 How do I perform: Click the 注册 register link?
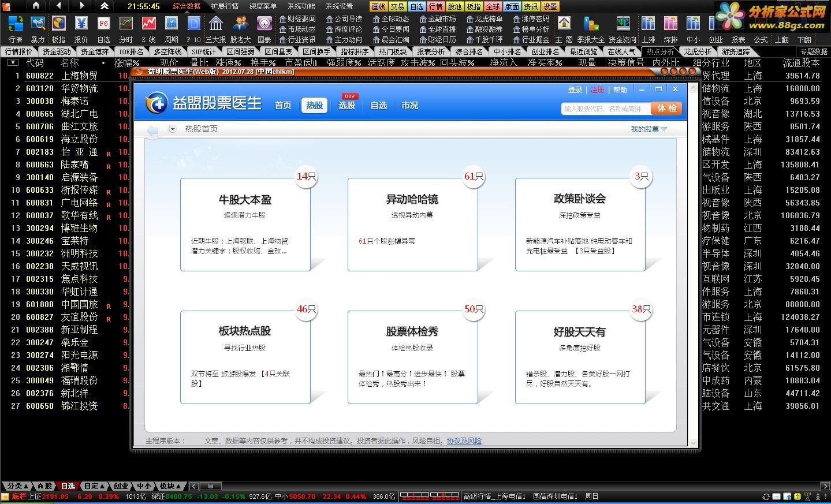coord(598,90)
